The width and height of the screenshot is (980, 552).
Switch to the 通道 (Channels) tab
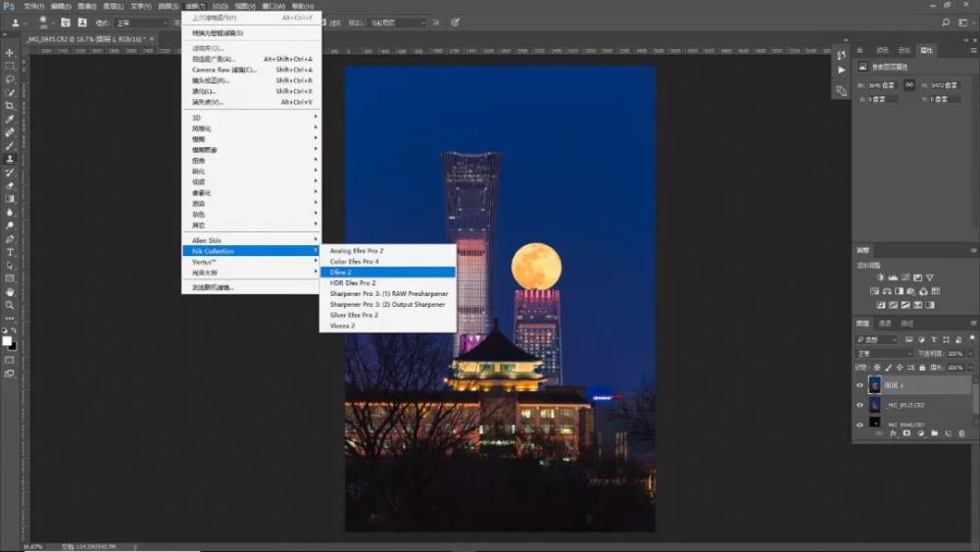(x=884, y=324)
